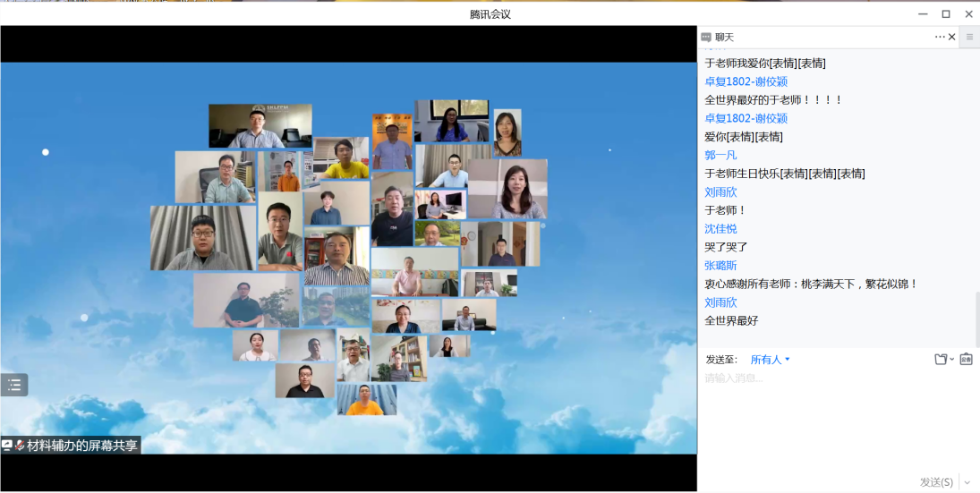Open the list panel icon on shared screen
This screenshot has width=980, height=493.
[14, 385]
